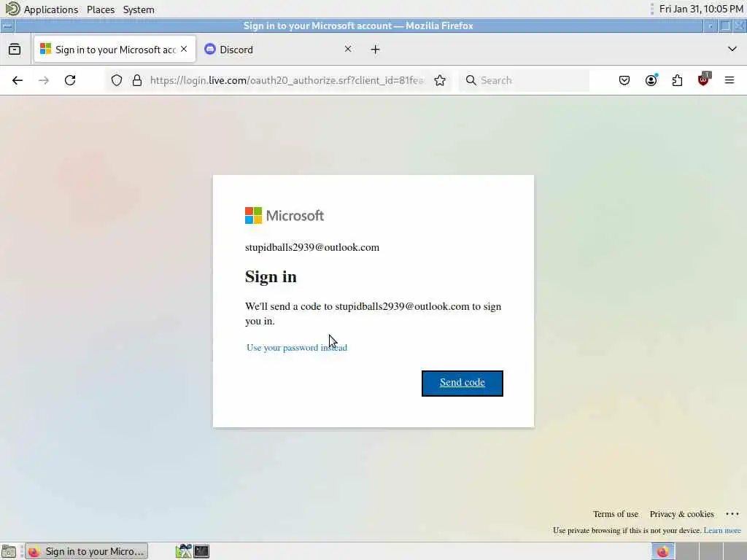Viewport: 747px width, 560px height.
Task: Follow the Learn more link
Action: tap(722, 530)
